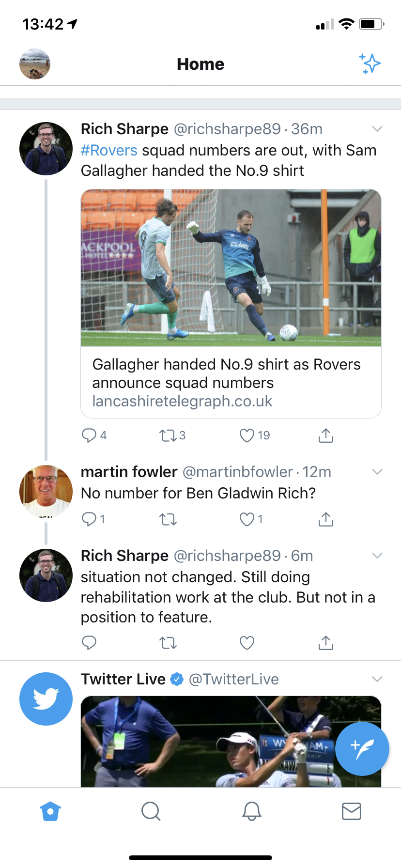Open the compose new tweet button
Screen dimensions: 401x868
tap(362, 748)
